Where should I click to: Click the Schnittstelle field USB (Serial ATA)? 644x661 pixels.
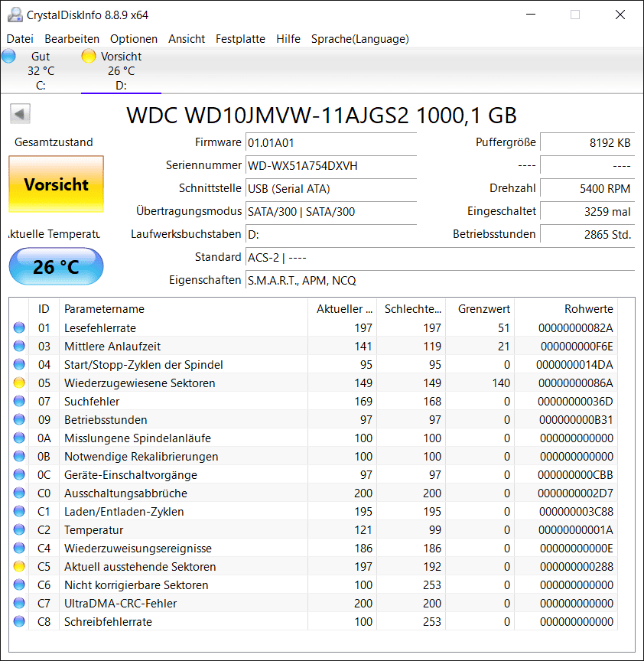click(331, 188)
